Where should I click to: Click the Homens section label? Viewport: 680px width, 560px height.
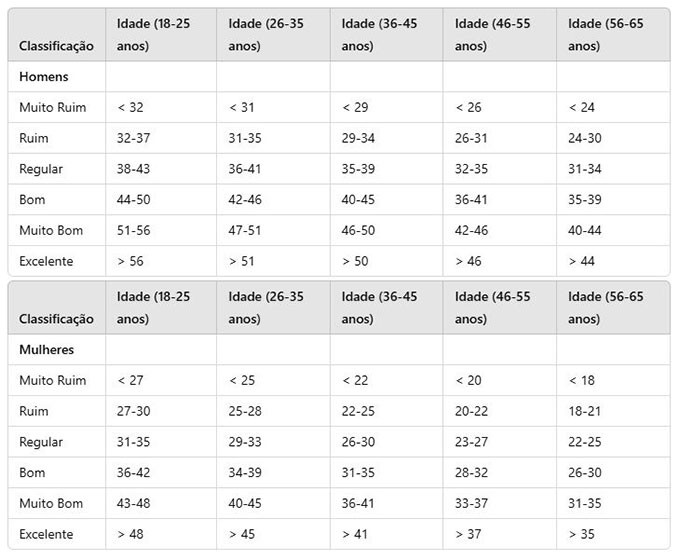44,77
